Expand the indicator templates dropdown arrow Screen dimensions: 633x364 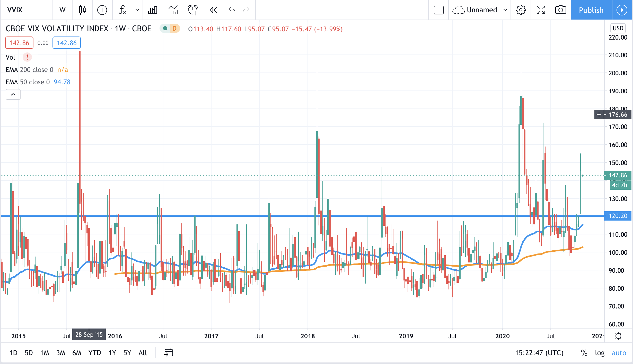point(137,10)
